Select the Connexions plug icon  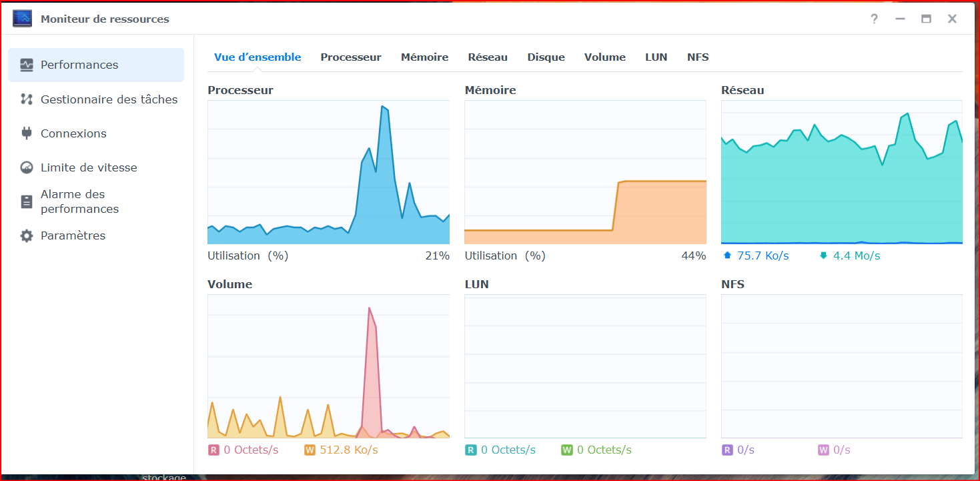[27, 133]
